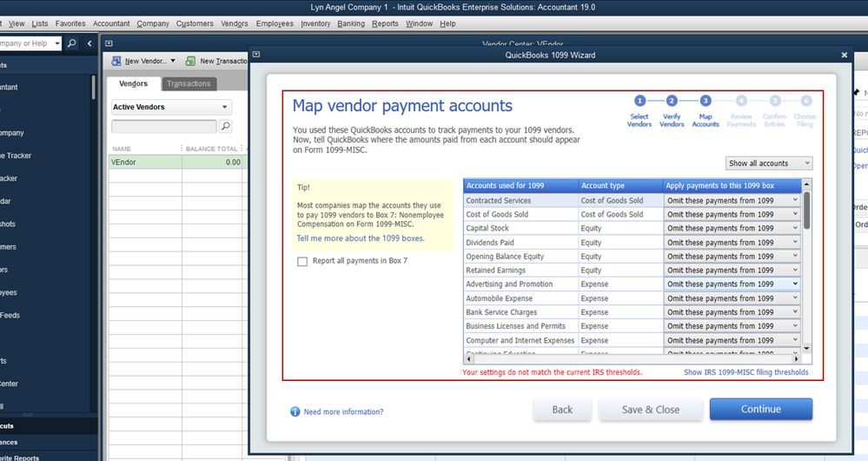Open 1099 box dropdown for Contracted Services

(732, 201)
